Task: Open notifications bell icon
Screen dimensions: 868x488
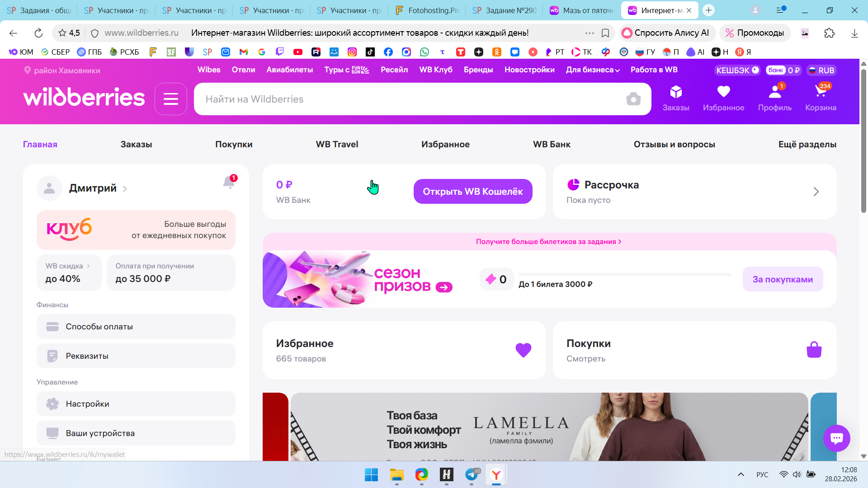Action: pos(229,182)
